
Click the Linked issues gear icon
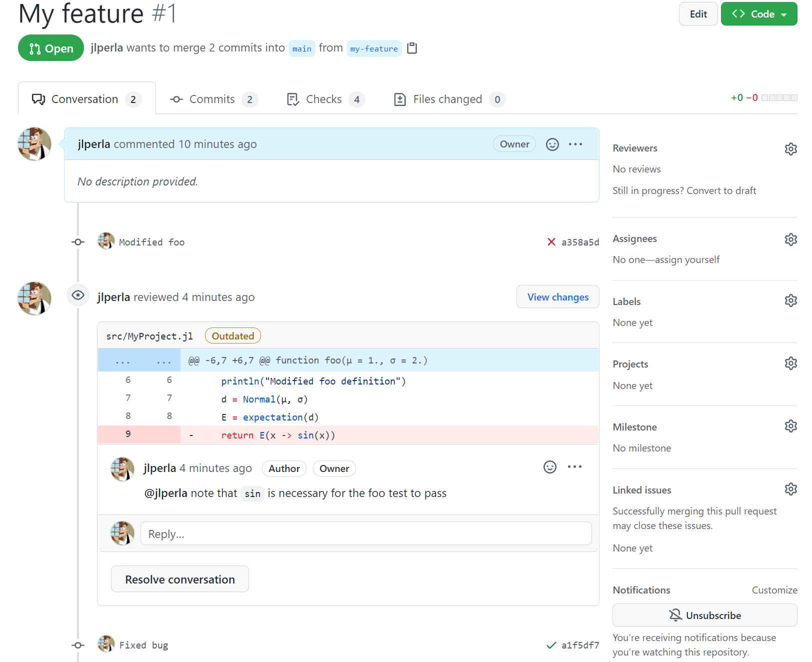point(790,489)
